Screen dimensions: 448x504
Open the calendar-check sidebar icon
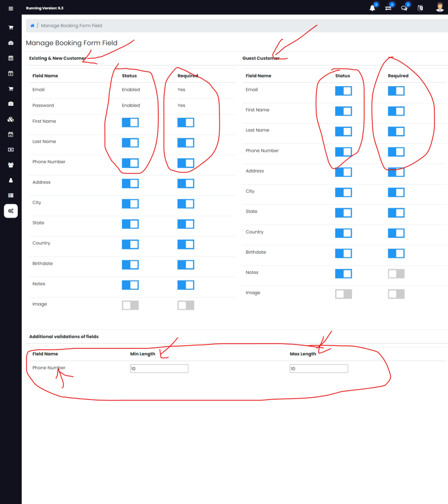click(x=11, y=134)
